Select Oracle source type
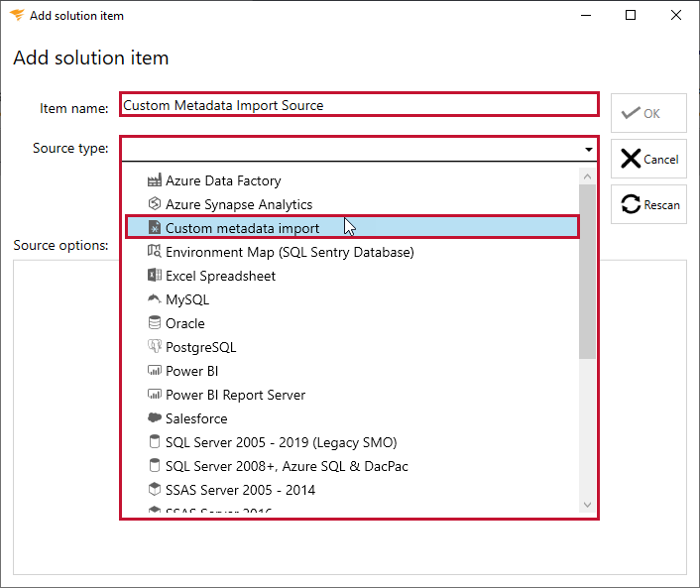Viewport: 700px width, 588px height. 352,323
